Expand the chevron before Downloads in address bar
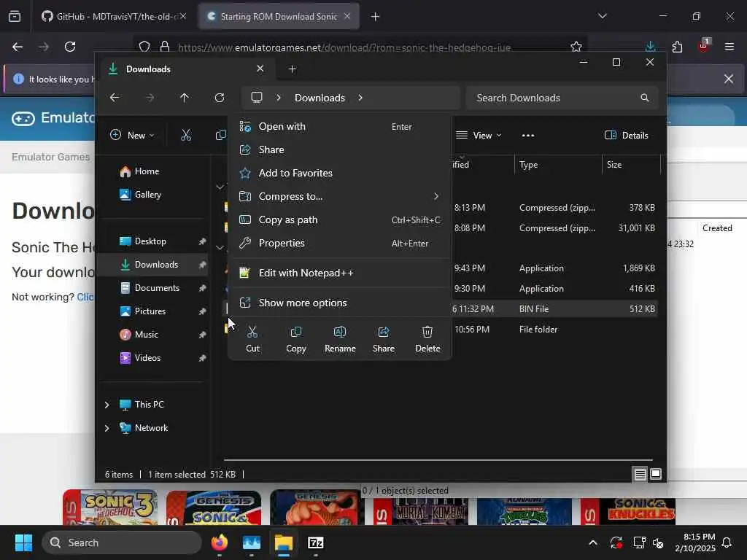The height and width of the screenshot is (560, 747). tap(279, 98)
